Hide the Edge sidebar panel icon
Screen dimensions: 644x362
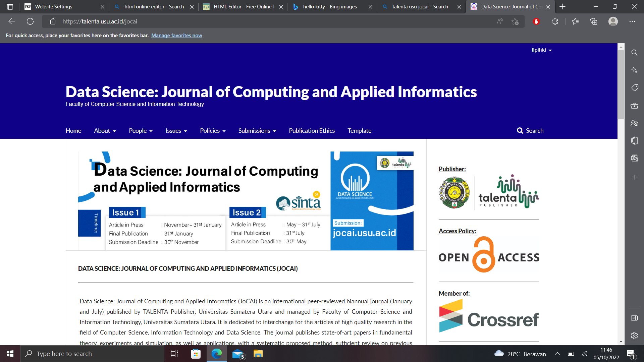[634, 318]
